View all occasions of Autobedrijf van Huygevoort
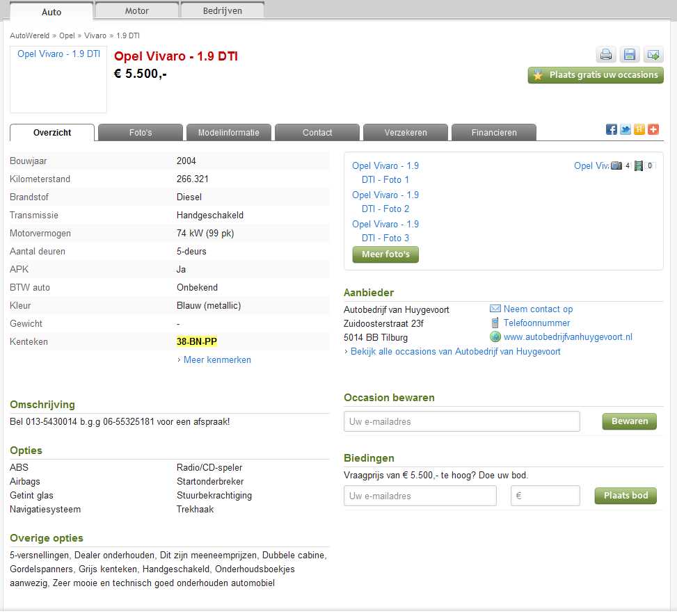 [456, 352]
